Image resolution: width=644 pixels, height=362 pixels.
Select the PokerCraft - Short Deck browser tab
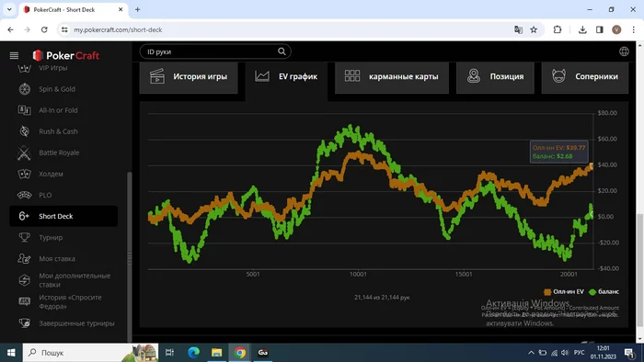[x=74, y=9]
